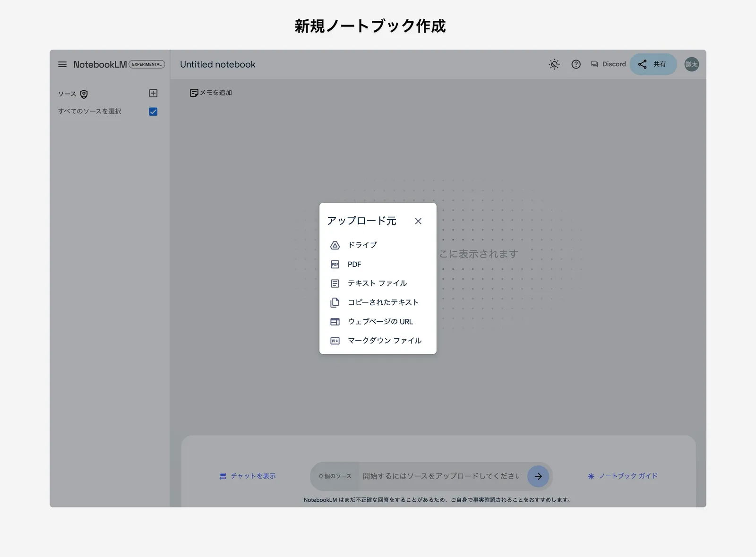756x557 pixels.
Task: Click the NotebookLM accuracy disclaimer text
Action: click(x=438, y=500)
